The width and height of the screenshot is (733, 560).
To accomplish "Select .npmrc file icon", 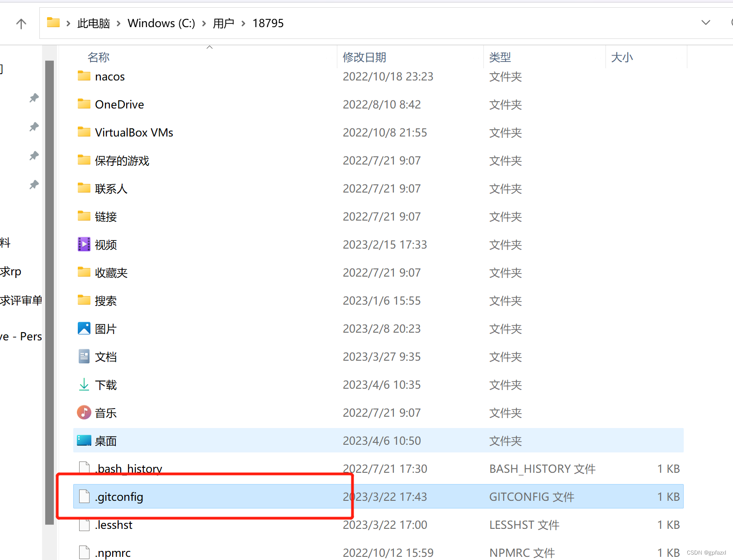I will tap(84, 552).
